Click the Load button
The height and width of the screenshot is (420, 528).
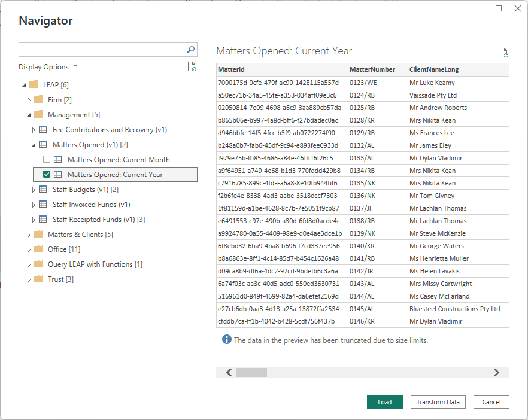[384, 401]
